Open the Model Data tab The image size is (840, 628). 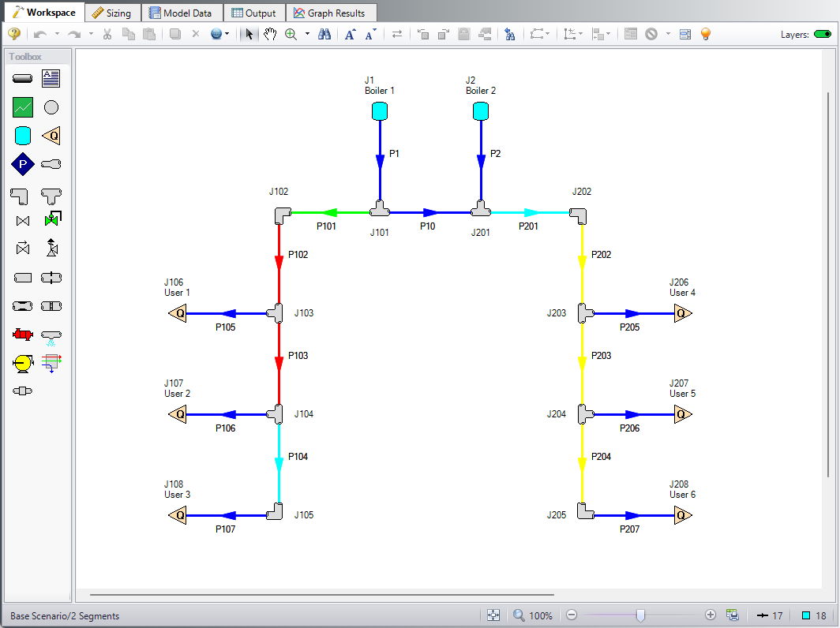point(181,13)
